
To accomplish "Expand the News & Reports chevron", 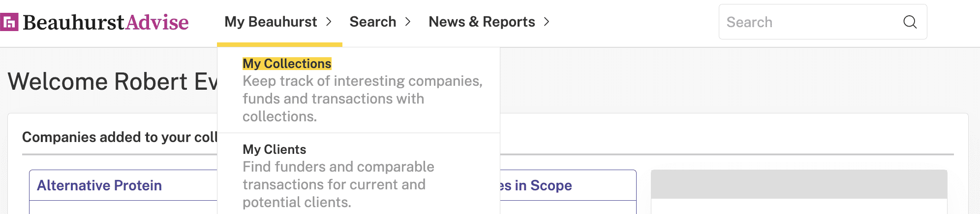I will (x=547, y=22).
